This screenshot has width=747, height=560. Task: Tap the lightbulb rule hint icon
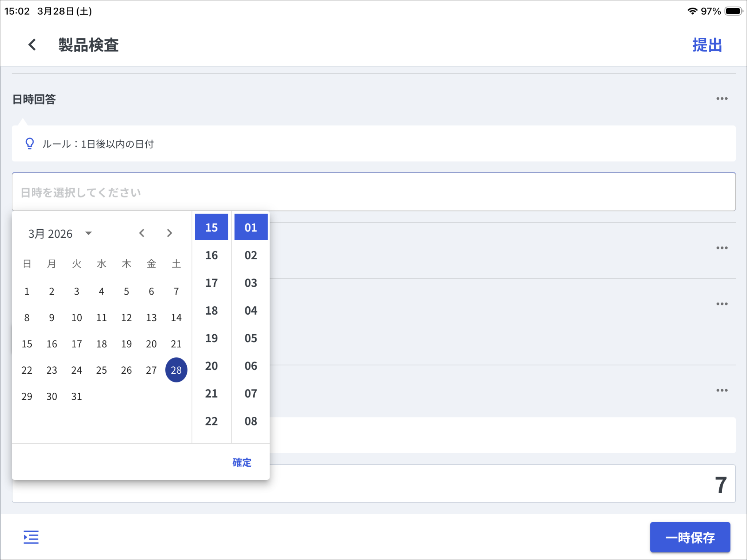(30, 144)
